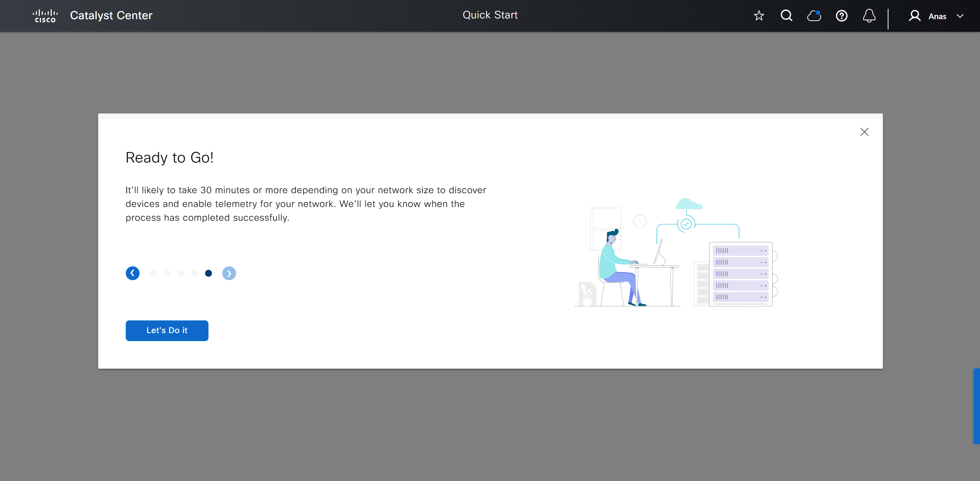Advance with the right arrow button
980x481 pixels.
(229, 273)
